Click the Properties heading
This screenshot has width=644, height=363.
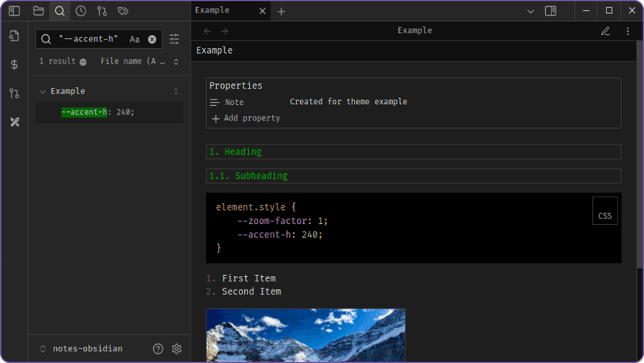pyautogui.click(x=236, y=86)
